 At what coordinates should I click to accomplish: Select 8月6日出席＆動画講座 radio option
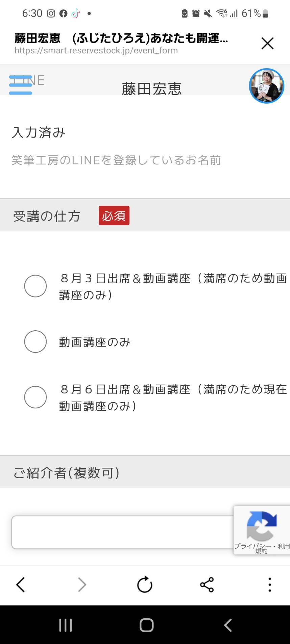(x=35, y=397)
